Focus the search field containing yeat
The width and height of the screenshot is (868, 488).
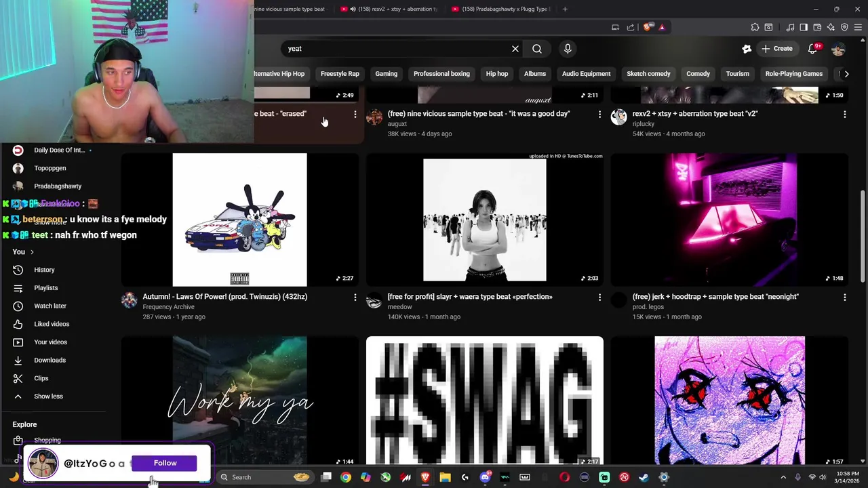(397, 49)
